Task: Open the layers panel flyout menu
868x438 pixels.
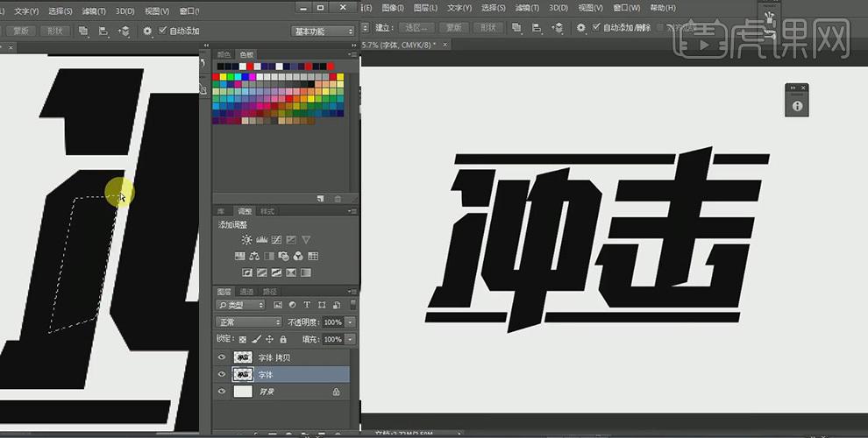Action: 353,292
